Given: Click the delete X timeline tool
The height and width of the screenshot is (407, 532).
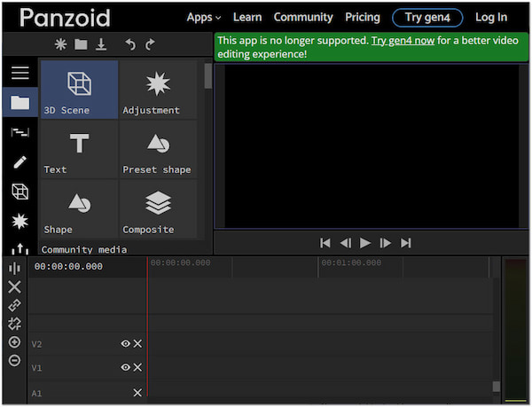Looking at the screenshot, I should (14, 286).
